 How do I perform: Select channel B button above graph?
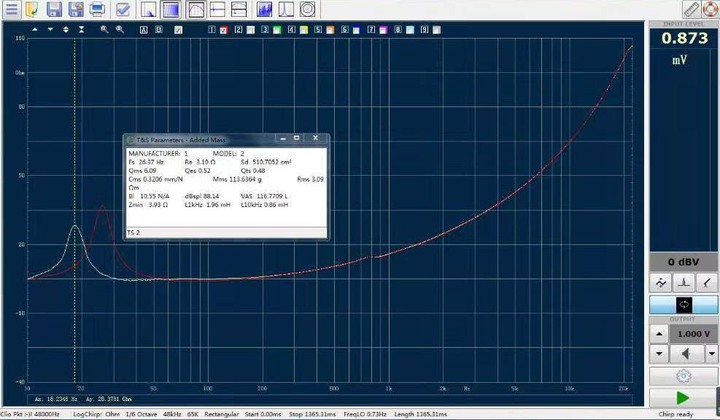(159, 30)
